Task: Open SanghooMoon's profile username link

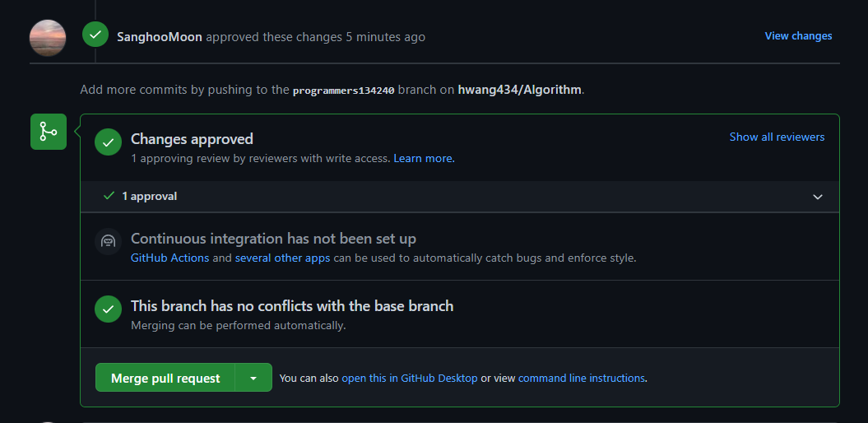Action: point(160,37)
